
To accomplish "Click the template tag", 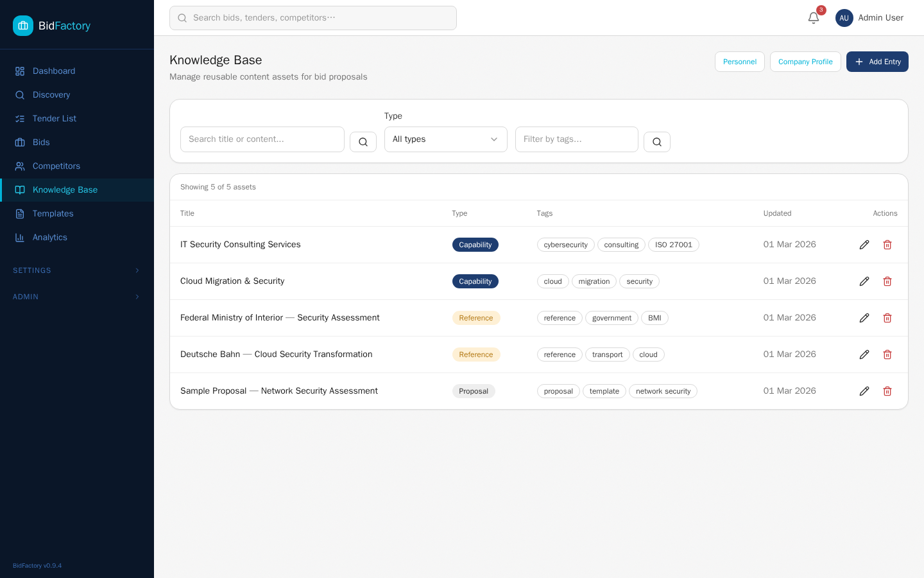I will pyautogui.click(x=604, y=391).
